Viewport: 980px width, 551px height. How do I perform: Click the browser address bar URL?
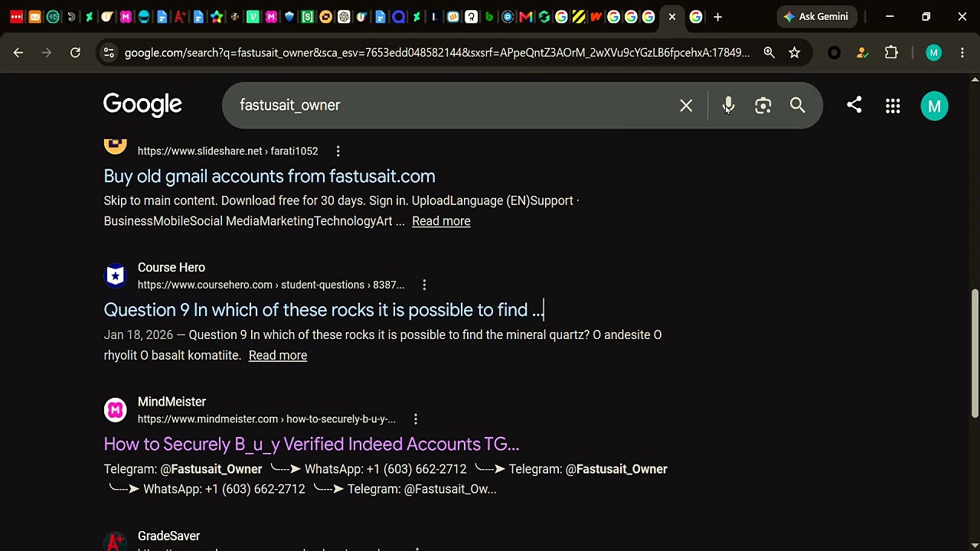click(x=436, y=53)
